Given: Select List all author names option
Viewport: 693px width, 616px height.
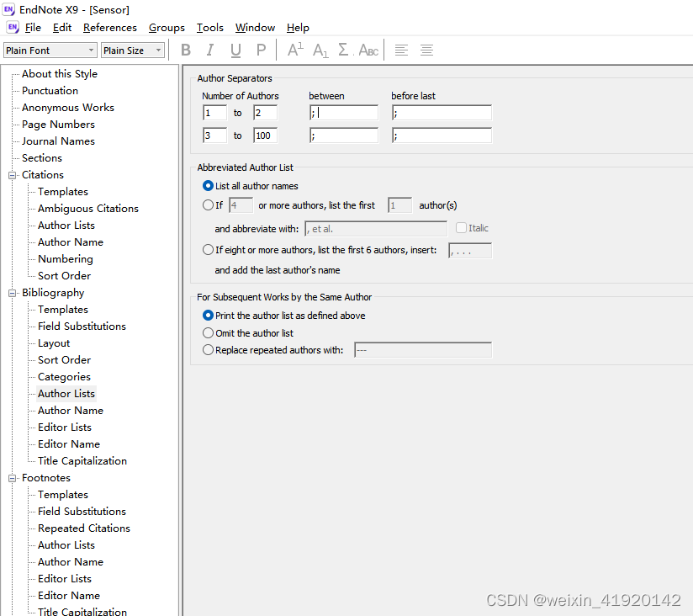Looking at the screenshot, I should tap(208, 186).
